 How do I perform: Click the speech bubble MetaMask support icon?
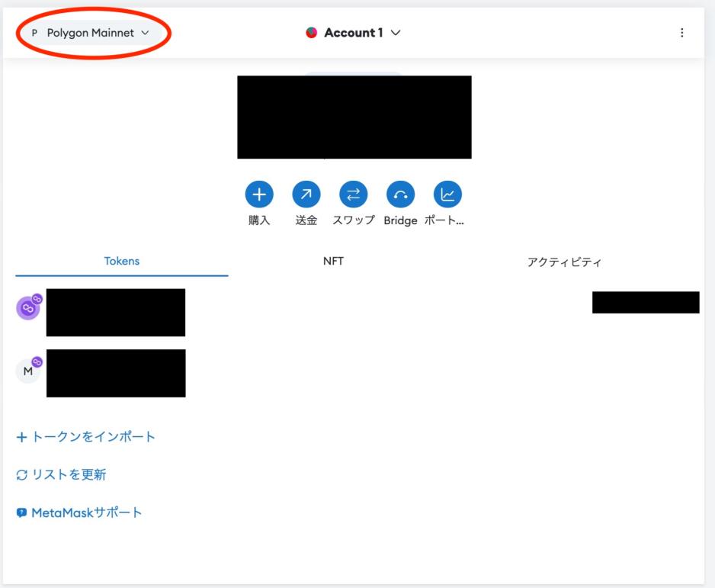[x=21, y=512]
